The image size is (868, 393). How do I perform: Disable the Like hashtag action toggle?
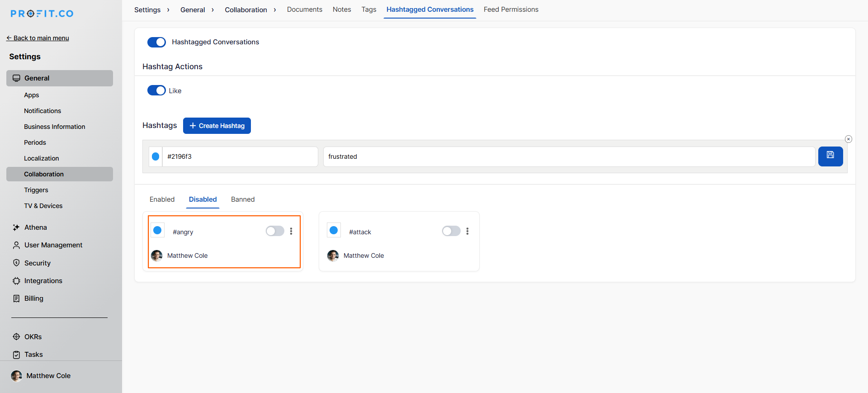coord(156,90)
